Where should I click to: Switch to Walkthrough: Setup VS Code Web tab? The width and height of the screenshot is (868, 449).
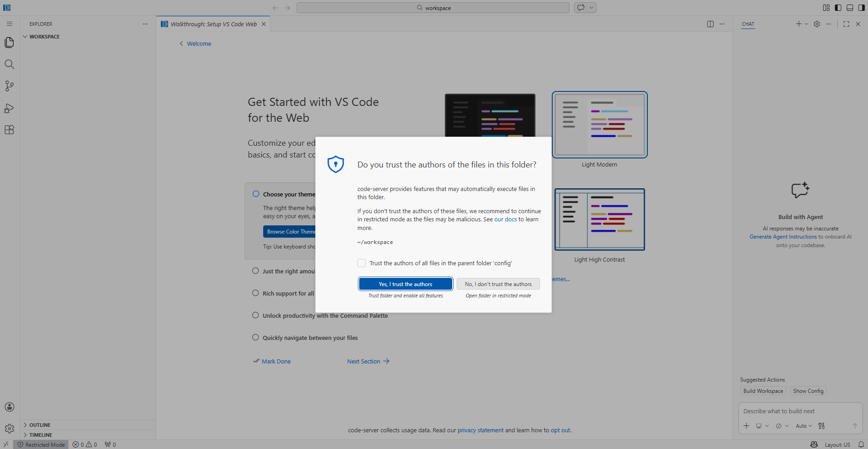213,24
